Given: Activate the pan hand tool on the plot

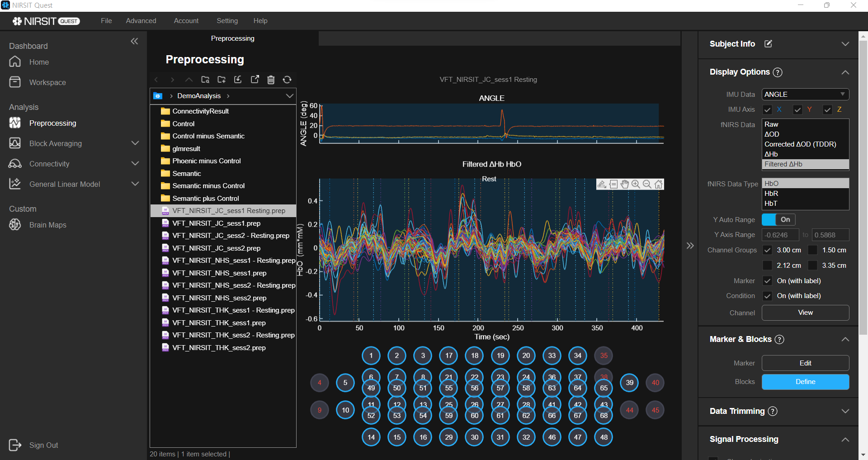Looking at the screenshot, I should (x=625, y=184).
